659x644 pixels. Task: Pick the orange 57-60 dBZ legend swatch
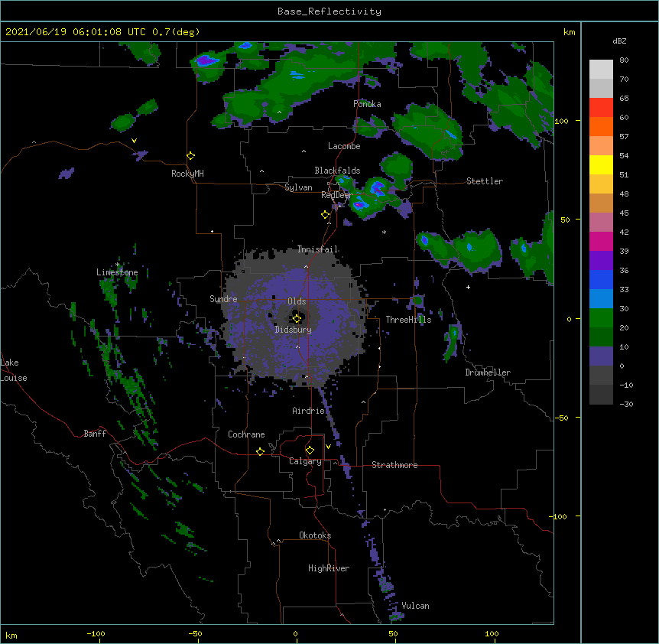coord(601,126)
